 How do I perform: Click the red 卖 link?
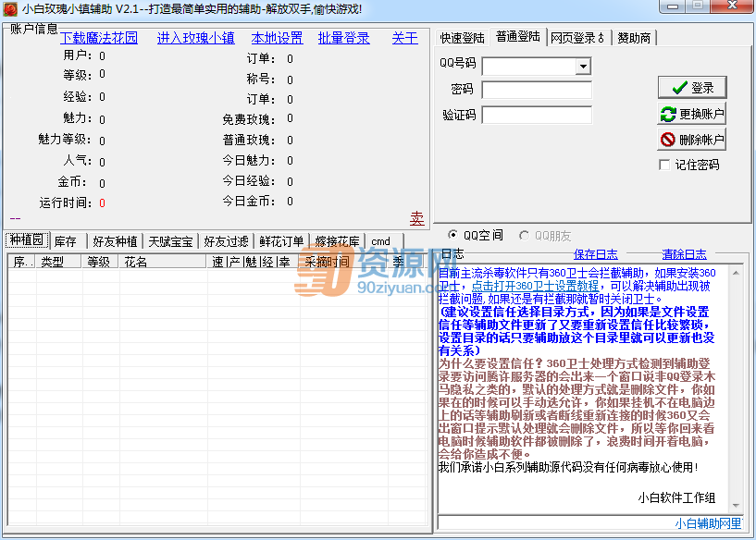click(417, 218)
